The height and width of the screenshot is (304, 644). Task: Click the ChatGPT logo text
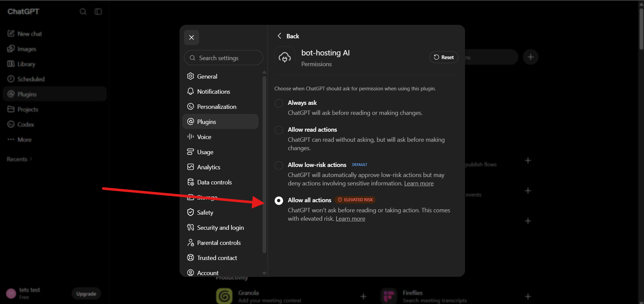click(24, 11)
